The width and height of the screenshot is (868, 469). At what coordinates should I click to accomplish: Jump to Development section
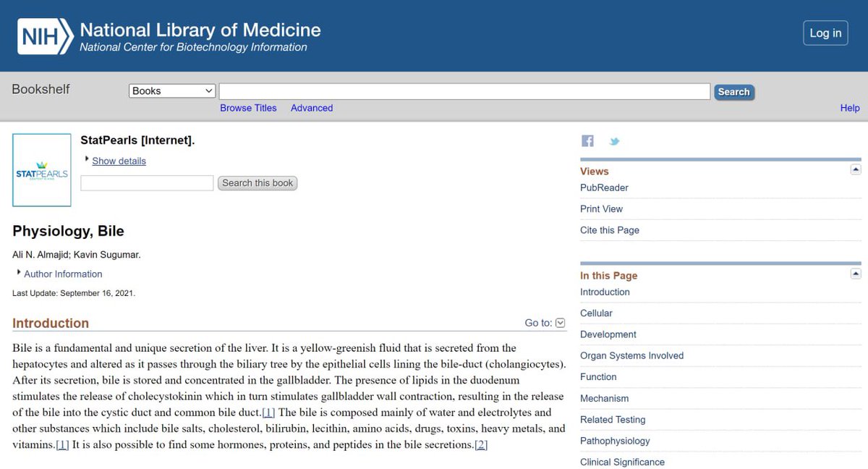tap(608, 334)
